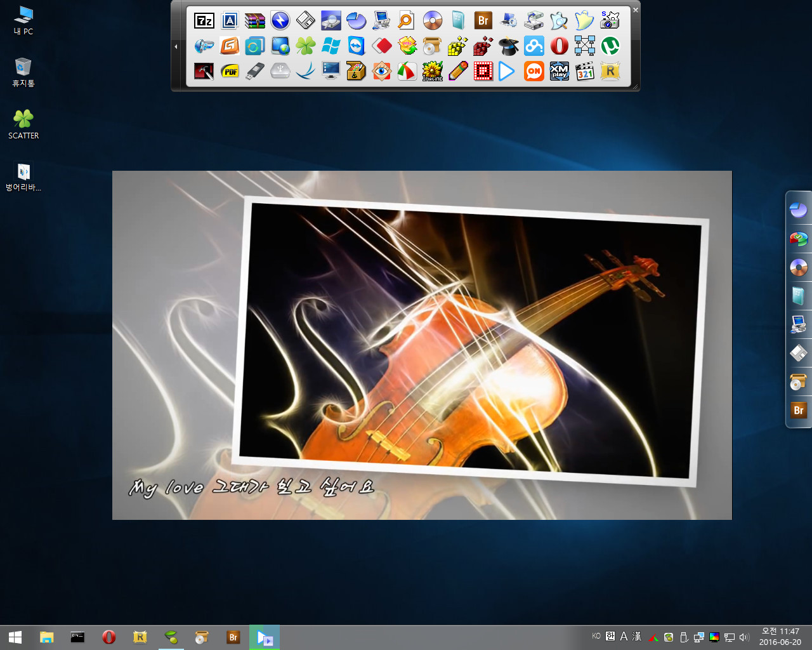Launch Opera browser from the top dock
Viewport: 812px width, 650px height.
point(560,46)
